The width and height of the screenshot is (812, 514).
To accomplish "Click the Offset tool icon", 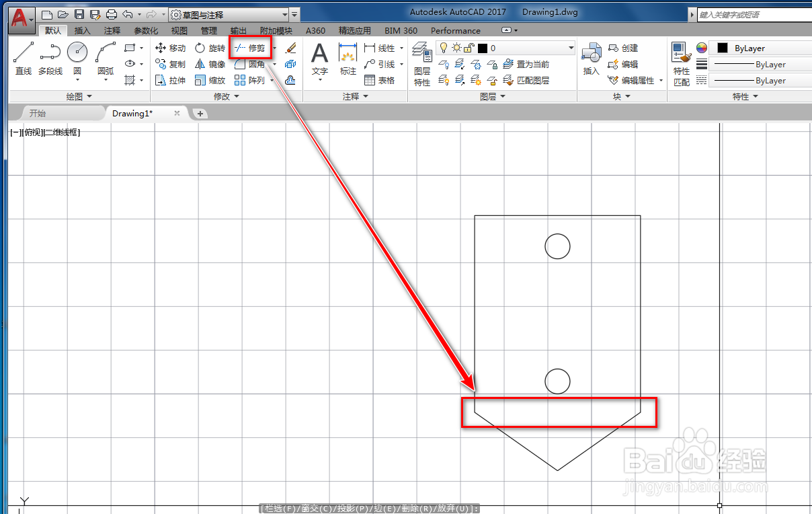I will point(290,80).
